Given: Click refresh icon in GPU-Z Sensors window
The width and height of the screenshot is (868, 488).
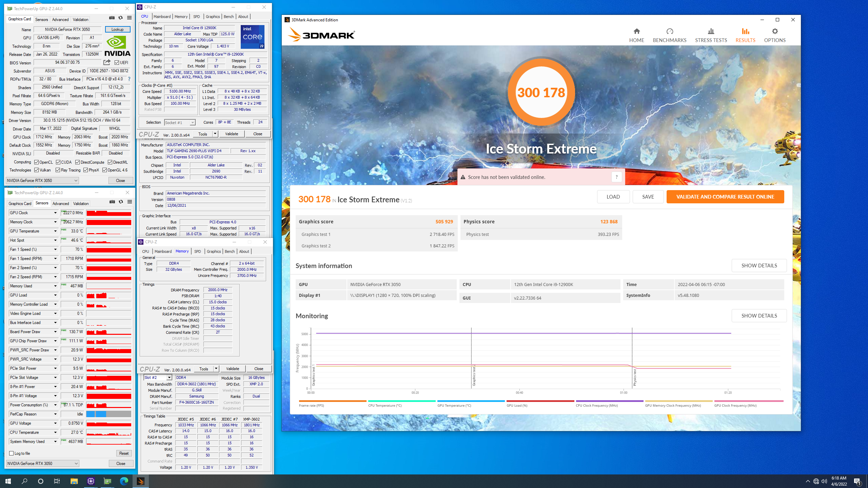Looking at the screenshot, I should coord(121,202).
